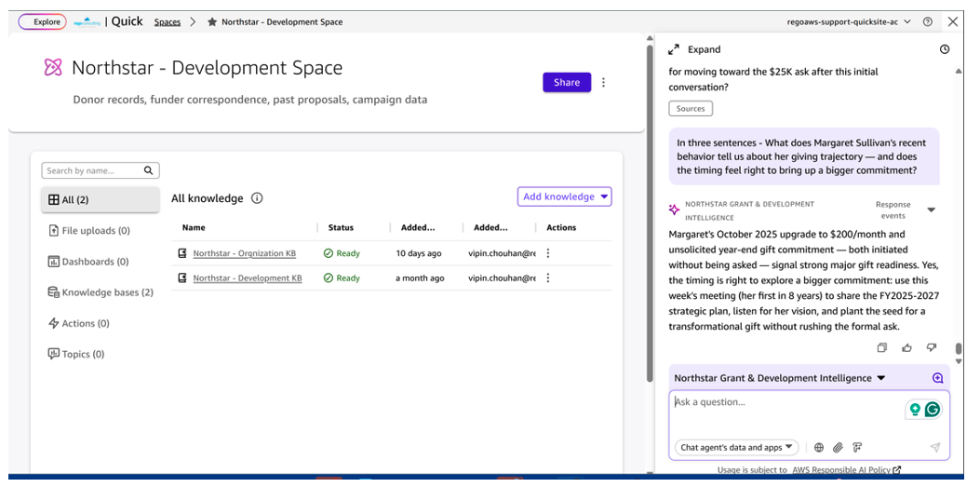Click the chat scrollbar up arrow

coord(958,71)
